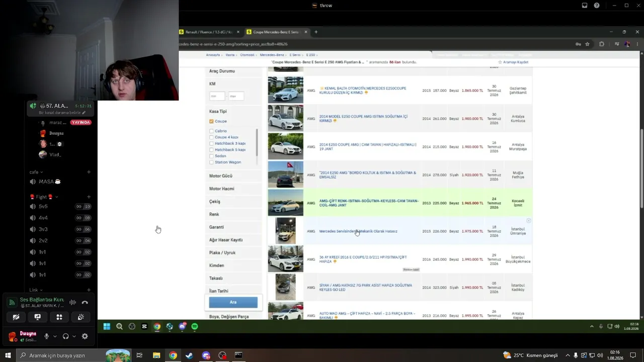Collapse the cafe channel category
Viewport: 644px width, 362px height.
(x=36, y=172)
